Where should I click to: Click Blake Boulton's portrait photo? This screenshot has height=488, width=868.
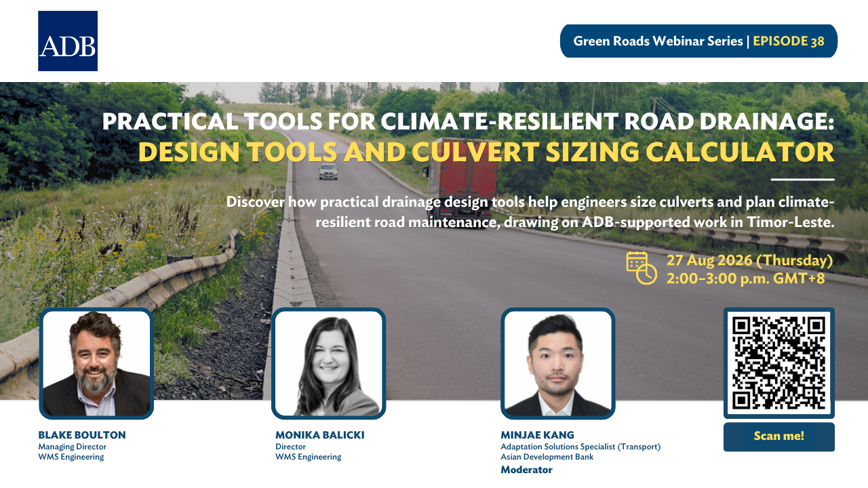(96, 363)
